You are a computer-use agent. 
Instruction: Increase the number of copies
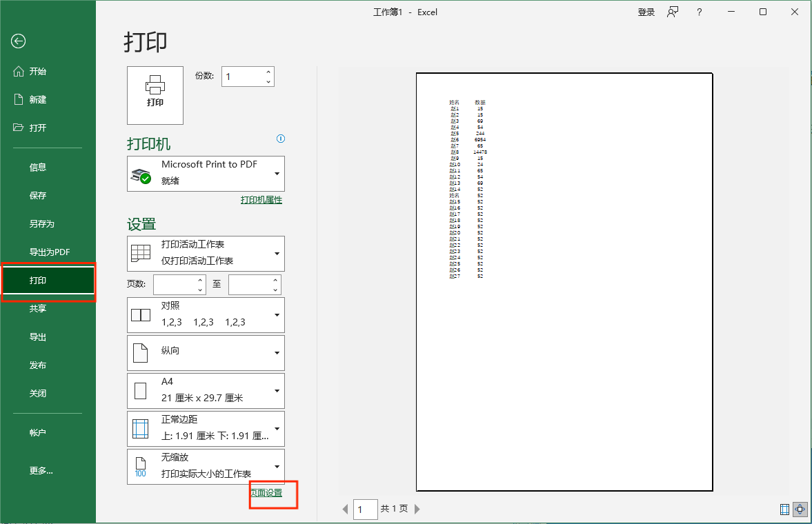point(268,72)
